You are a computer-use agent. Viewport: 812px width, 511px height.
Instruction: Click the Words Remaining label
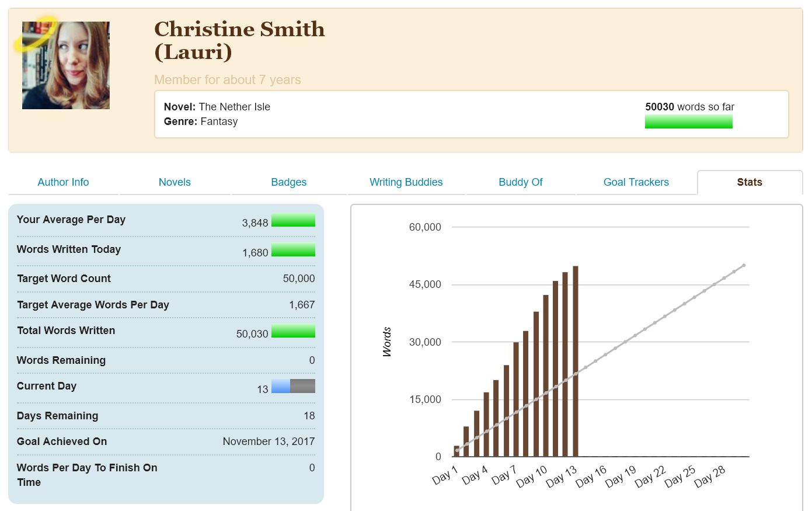61,360
